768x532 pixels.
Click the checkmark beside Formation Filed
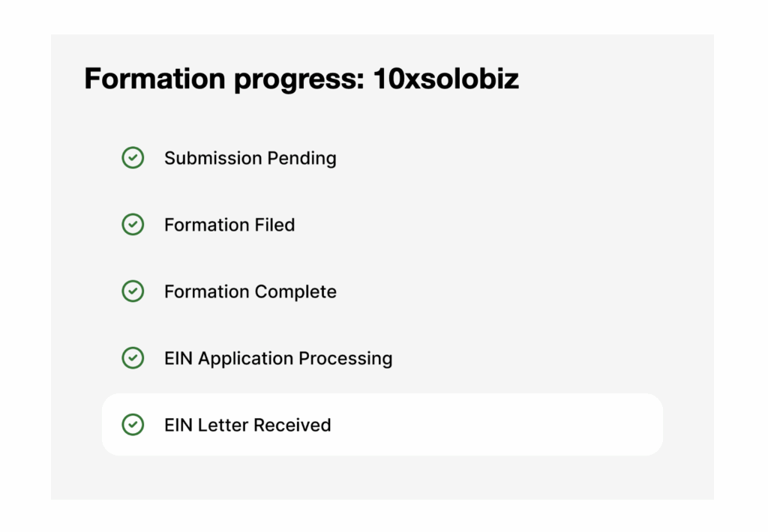[x=133, y=225]
